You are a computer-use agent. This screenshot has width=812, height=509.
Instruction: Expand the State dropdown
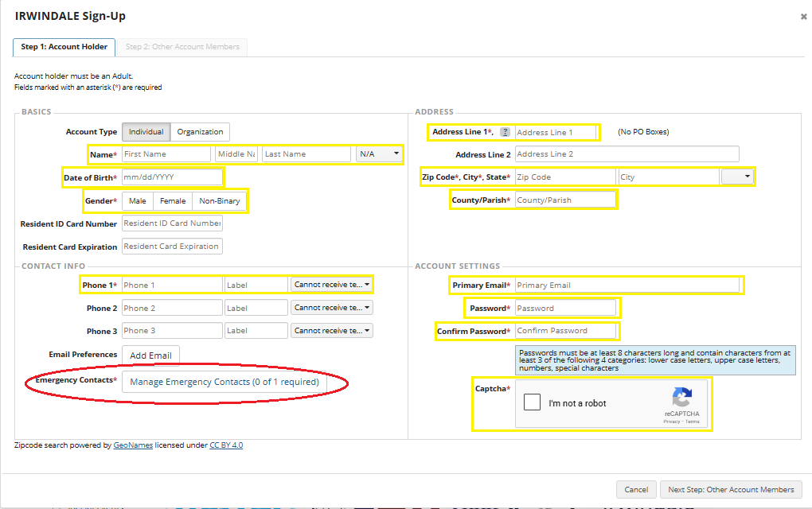tap(737, 177)
